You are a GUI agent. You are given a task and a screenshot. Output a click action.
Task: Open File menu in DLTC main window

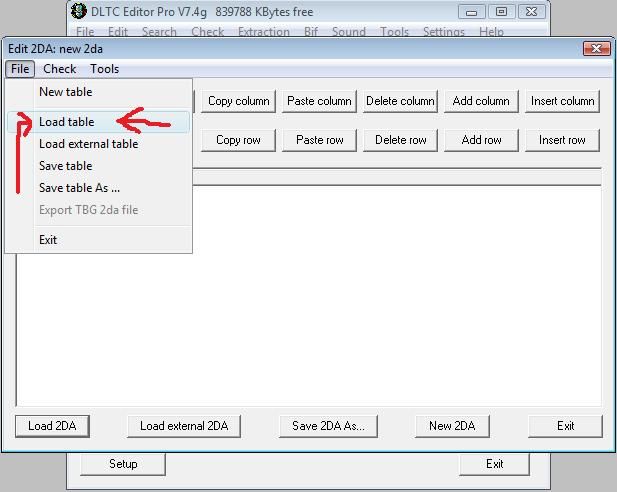tap(85, 31)
